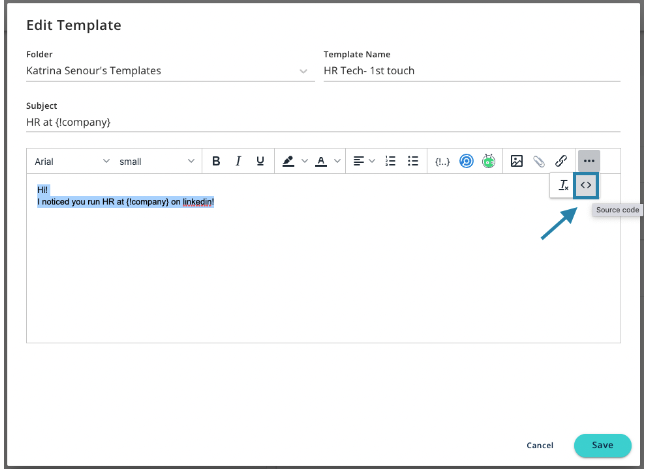Open Source code editor
Viewport: 645px width, 469px height.
pyautogui.click(x=586, y=185)
